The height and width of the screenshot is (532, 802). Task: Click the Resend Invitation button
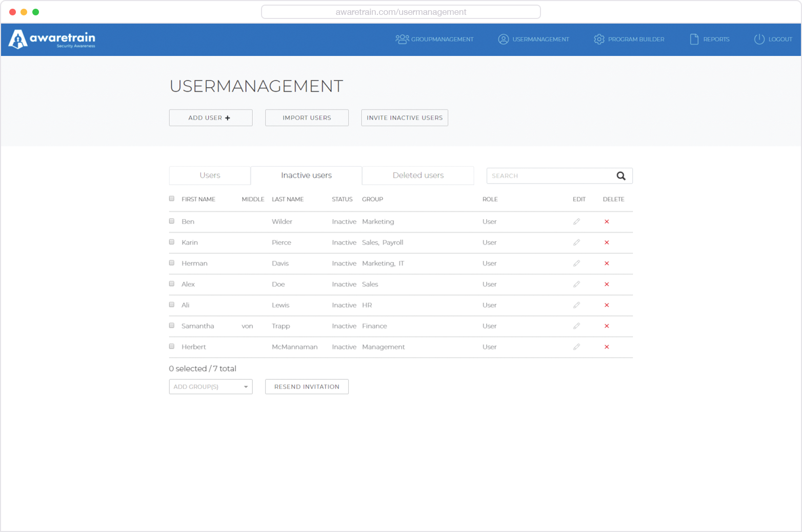click(x=307, y=387)
